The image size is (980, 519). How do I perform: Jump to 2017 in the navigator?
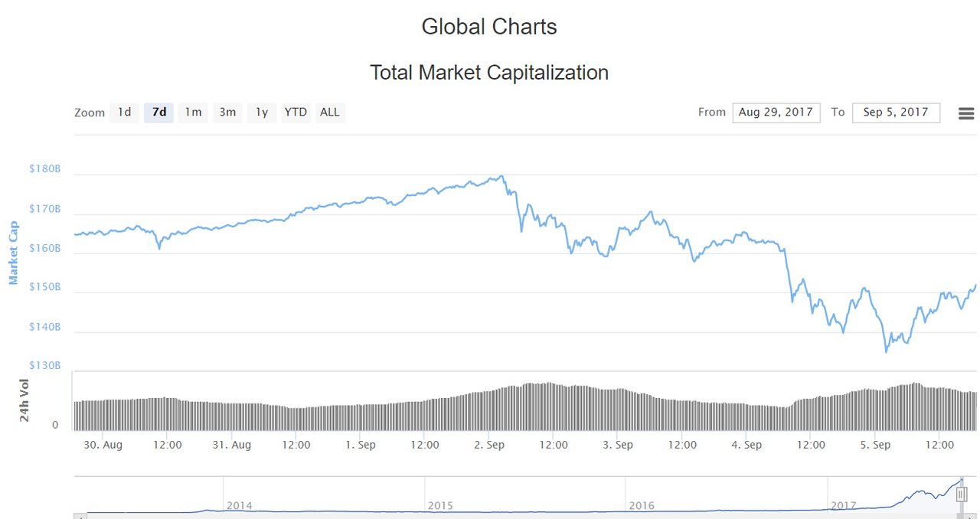[843, 506]
